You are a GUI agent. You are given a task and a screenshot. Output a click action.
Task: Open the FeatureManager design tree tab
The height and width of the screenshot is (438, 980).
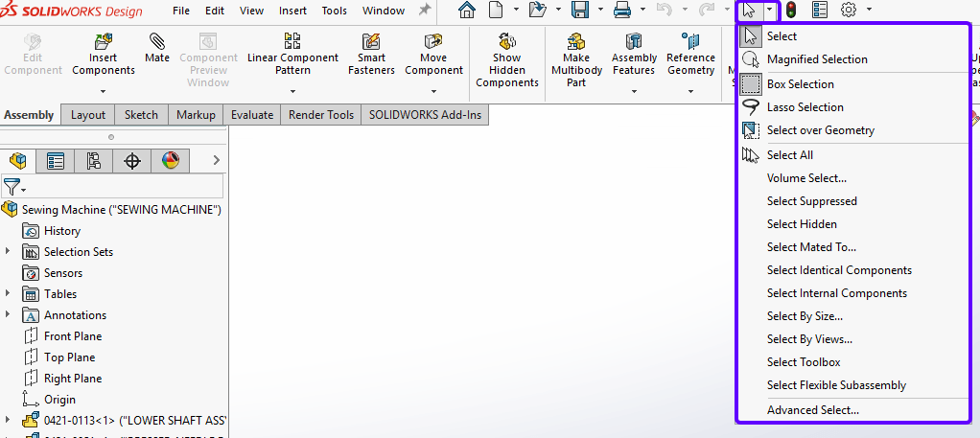click(x=18, y=161)
